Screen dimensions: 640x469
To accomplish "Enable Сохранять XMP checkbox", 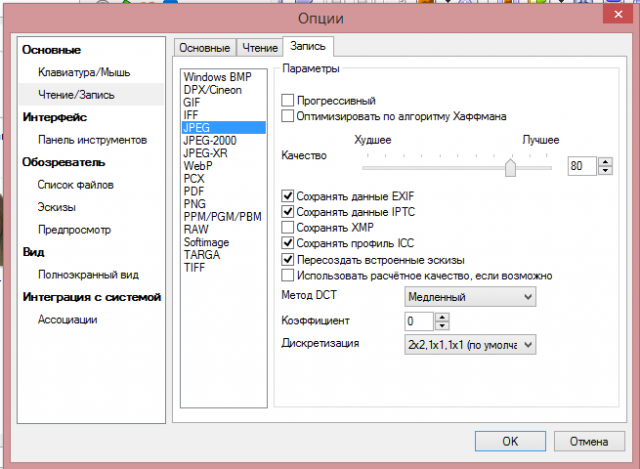I will pyautogui.click(x=287, y=227).
